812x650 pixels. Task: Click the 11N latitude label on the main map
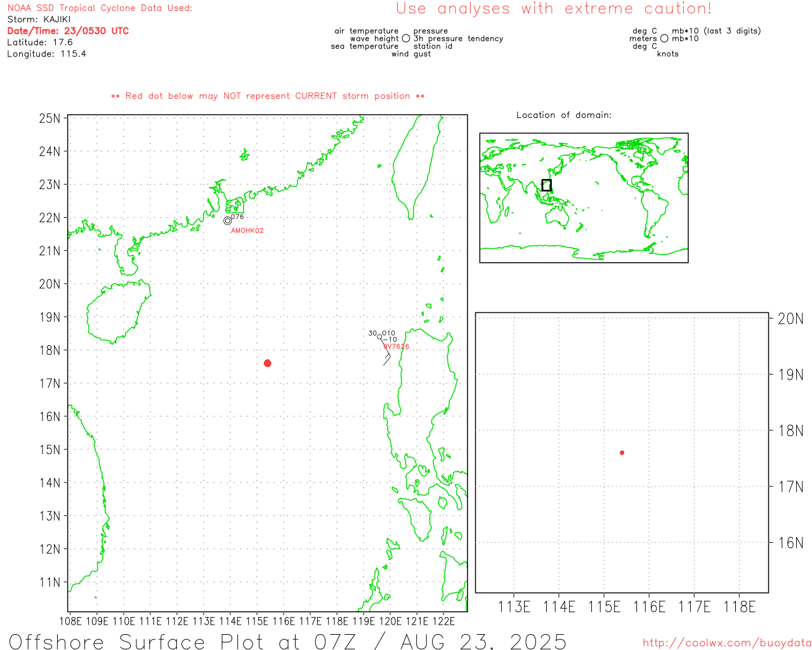[x=50, y=582]
